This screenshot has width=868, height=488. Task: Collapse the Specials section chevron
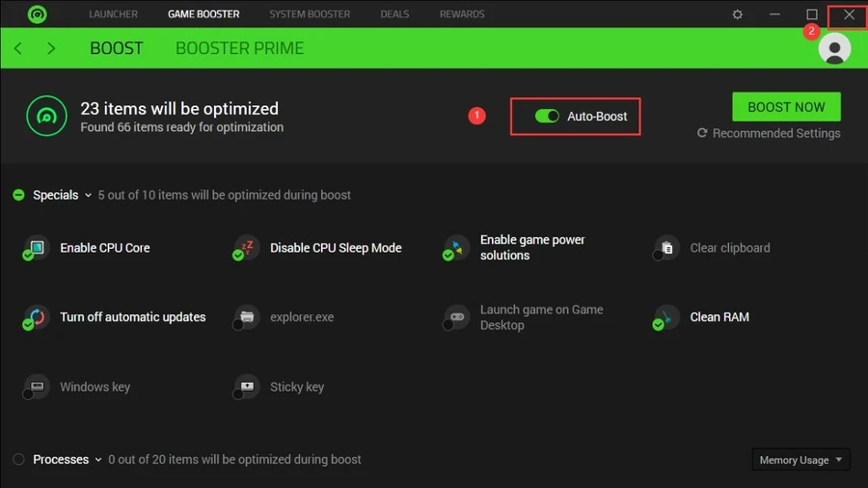(88, 196)
